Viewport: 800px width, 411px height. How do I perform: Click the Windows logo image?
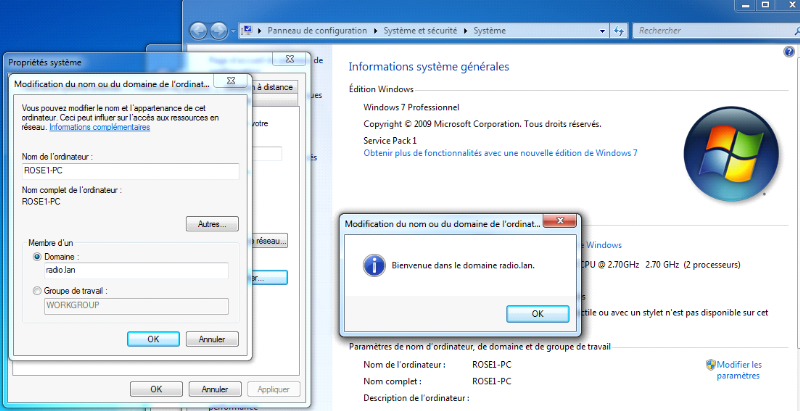[731, 153]
